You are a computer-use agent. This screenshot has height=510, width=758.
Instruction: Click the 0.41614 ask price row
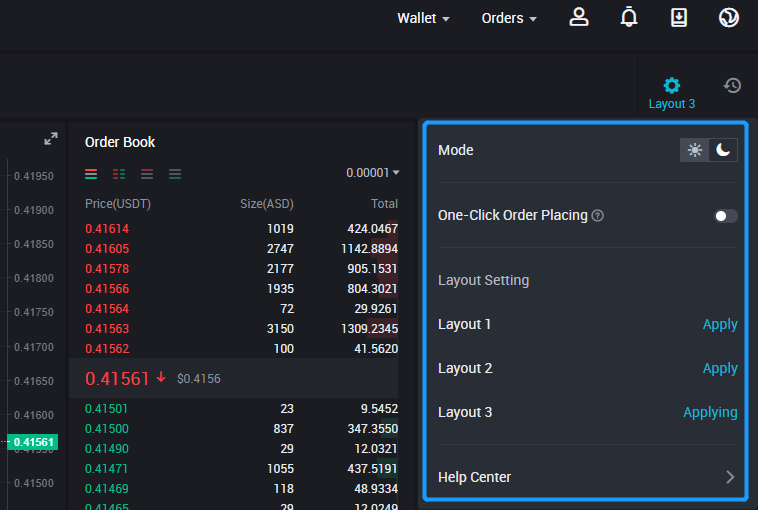240,229
